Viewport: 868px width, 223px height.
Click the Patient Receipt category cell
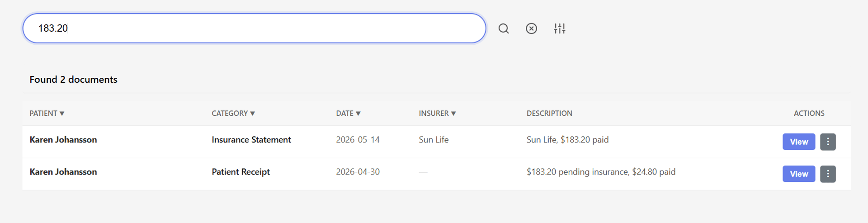pos(241,172)
